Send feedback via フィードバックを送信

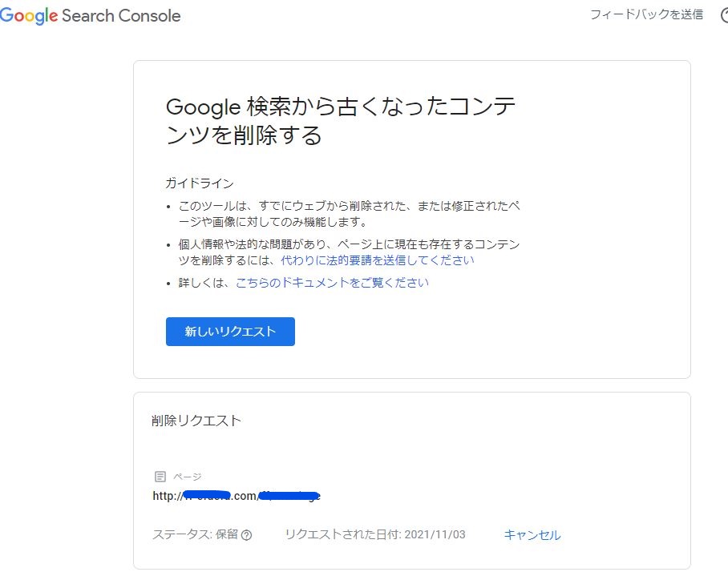coord(646,14)
